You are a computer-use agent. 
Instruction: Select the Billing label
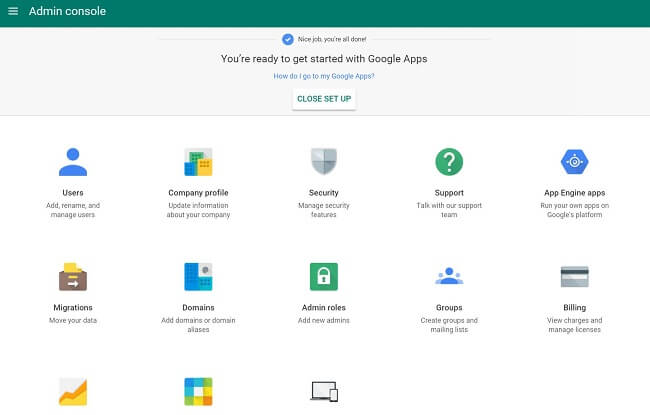(575, 308)
